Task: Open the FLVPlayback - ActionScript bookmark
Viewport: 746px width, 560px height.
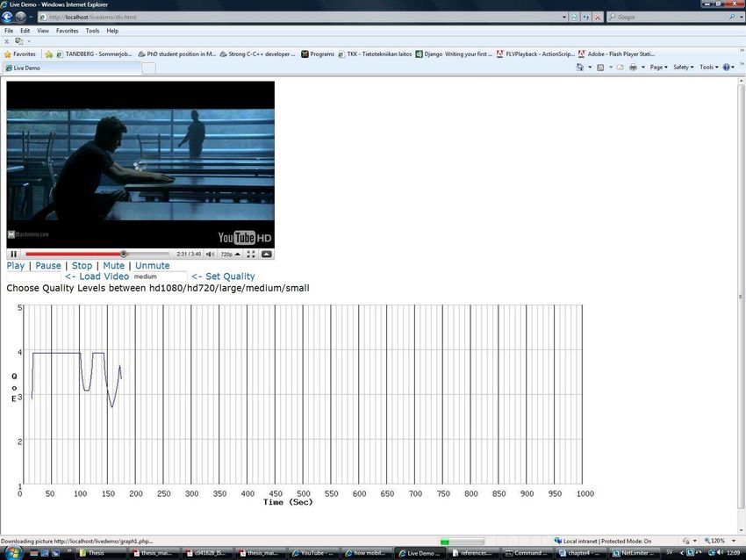Action: [x=535, y=54]
